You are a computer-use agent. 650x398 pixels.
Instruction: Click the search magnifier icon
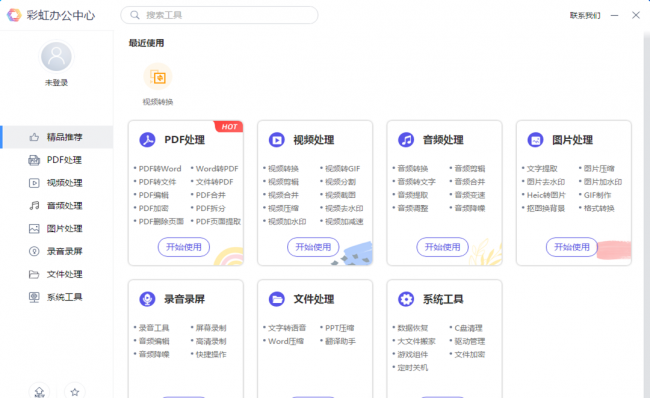135,15
